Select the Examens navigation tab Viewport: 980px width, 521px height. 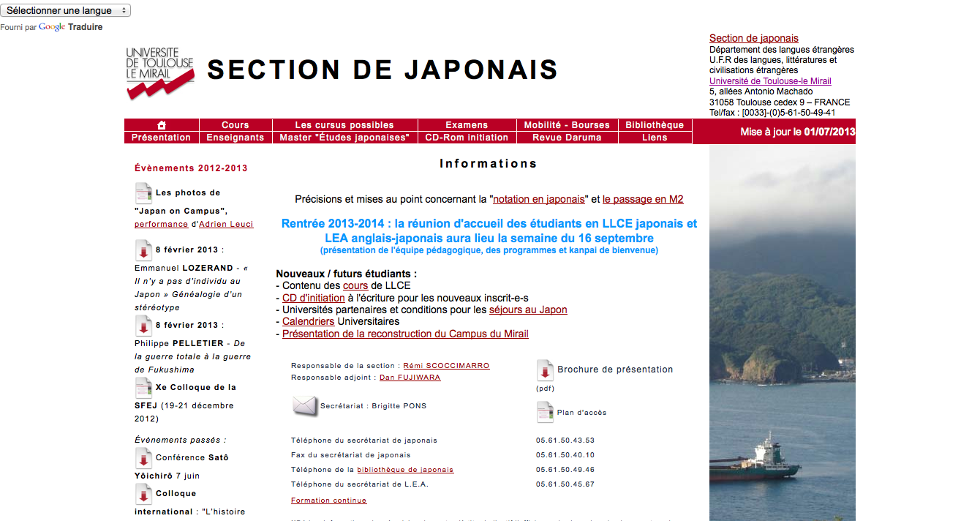click(467, 125)
